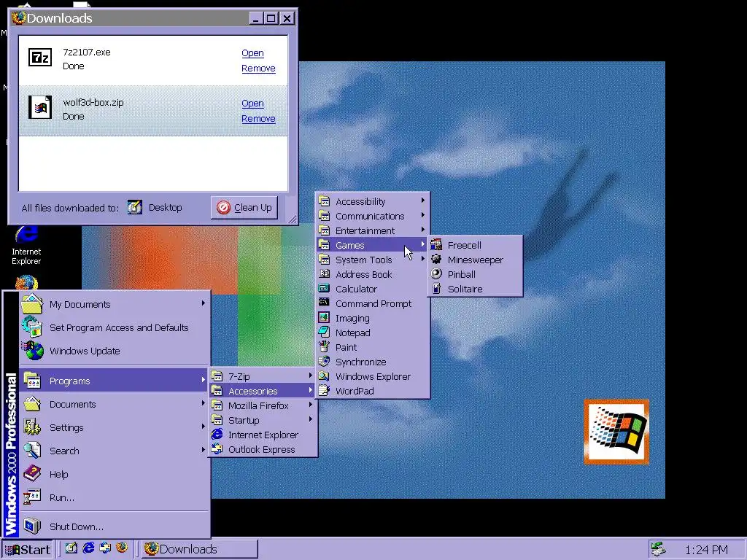
Task: Click the WordPad icon
Action: [324, 391]
